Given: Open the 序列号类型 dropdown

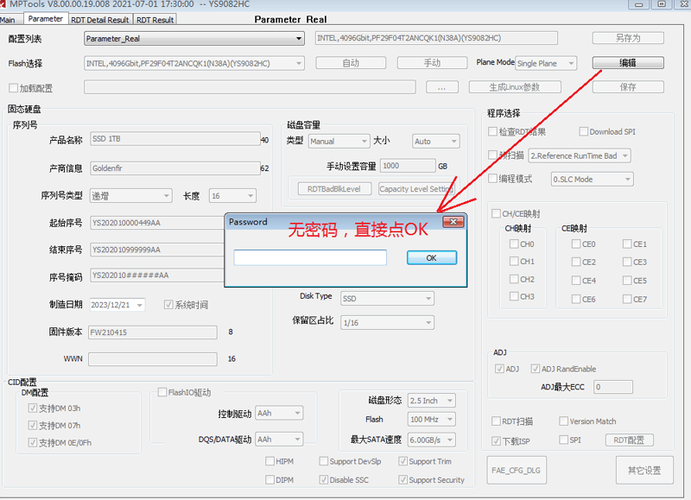Looking at the screenshot, I should coord(131,196).
